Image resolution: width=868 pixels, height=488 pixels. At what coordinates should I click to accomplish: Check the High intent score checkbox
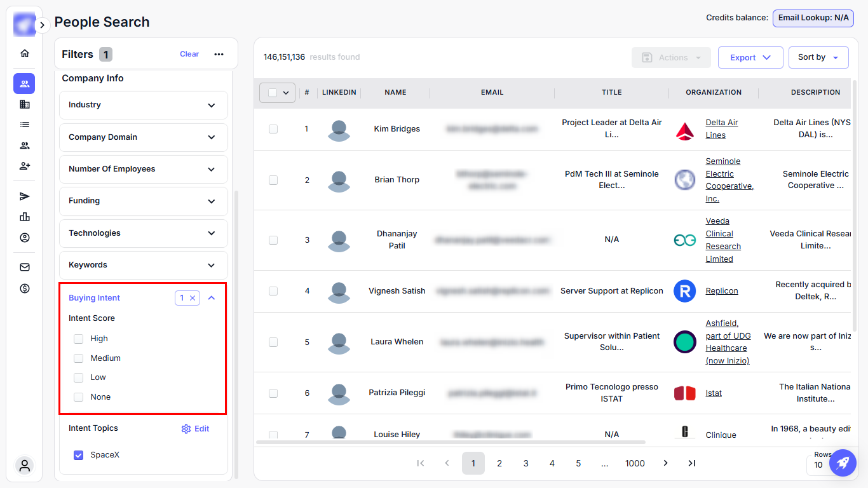(79, 339)
